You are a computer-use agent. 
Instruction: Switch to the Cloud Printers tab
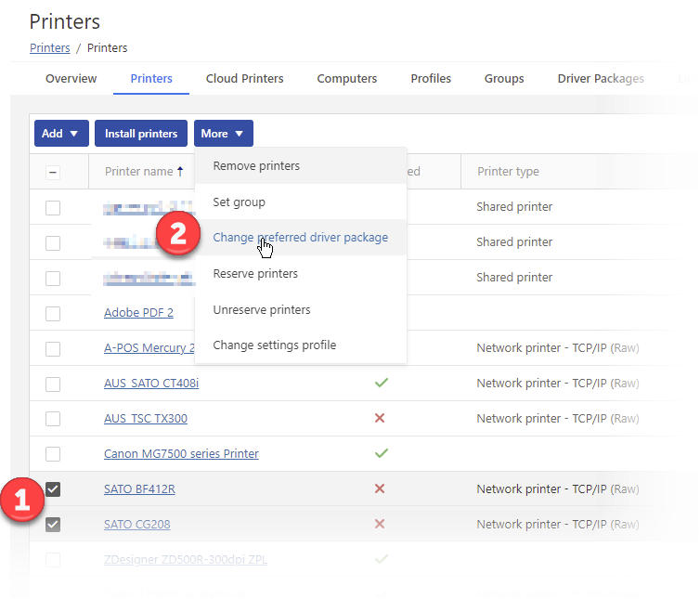244,79
